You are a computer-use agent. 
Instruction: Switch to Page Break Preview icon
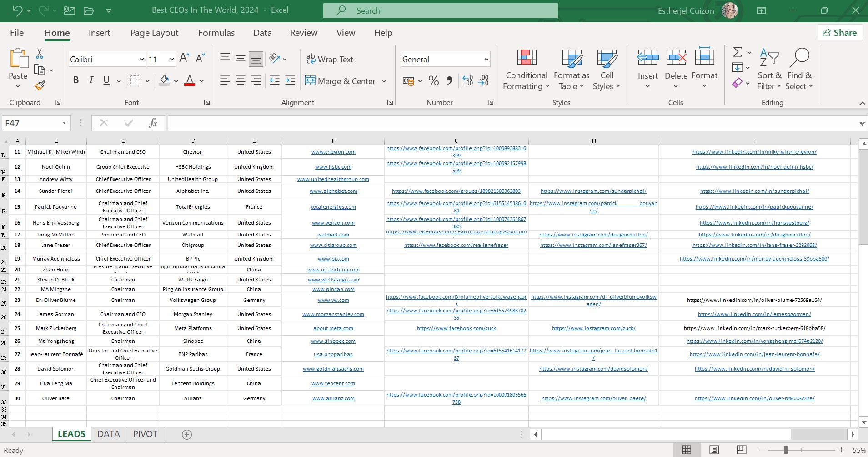point(741,450)
